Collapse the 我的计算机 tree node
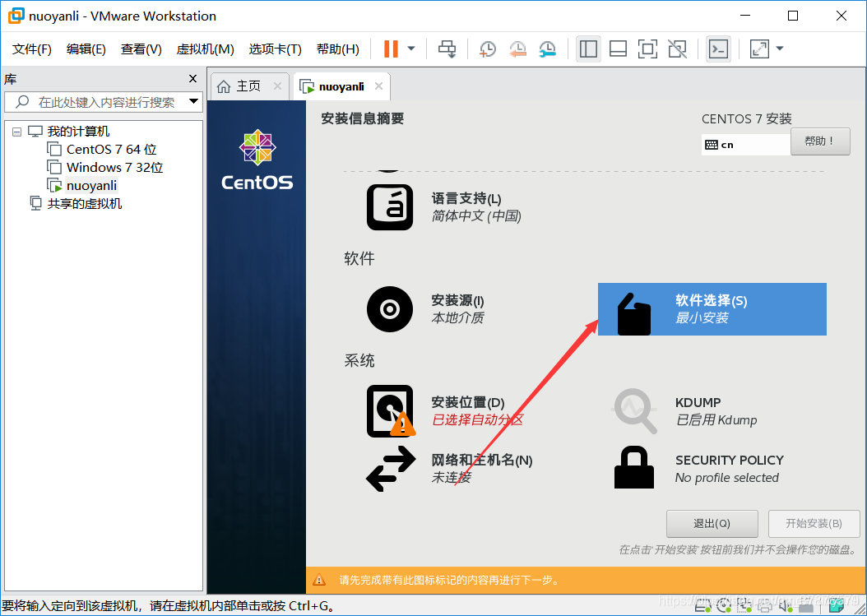This screenshot has width=867, height=616. pos(17,132)
